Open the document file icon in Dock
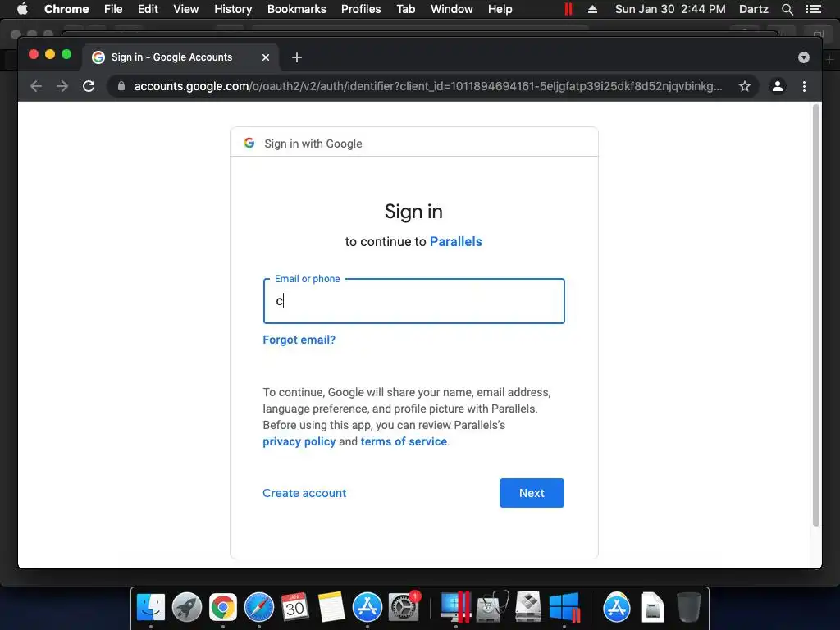This screenshot has width=840, height=630. pos(652,608)
